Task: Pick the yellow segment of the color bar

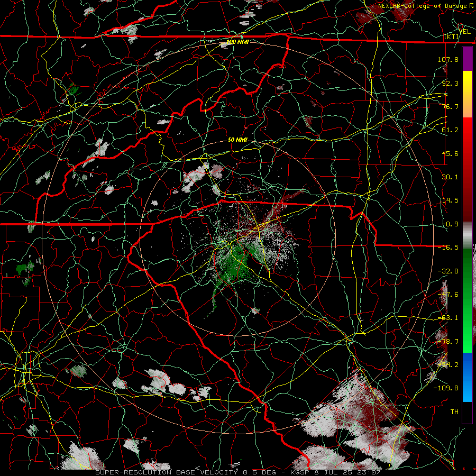Action: [x=467, y=83]
